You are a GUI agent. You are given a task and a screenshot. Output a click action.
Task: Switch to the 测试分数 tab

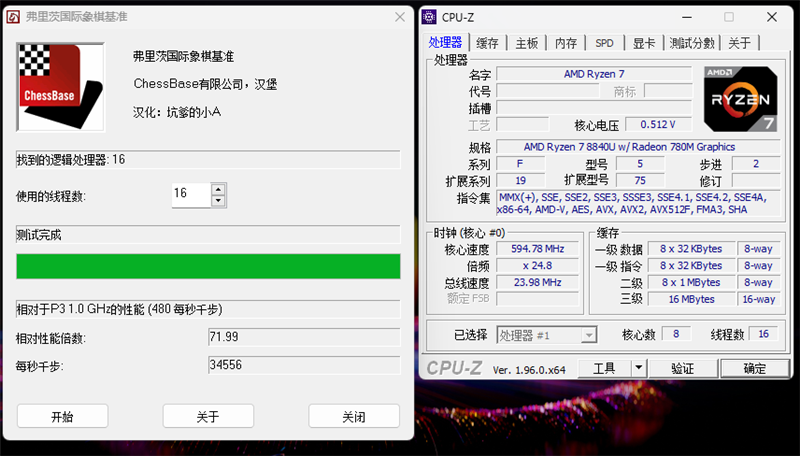click(692, 43)
